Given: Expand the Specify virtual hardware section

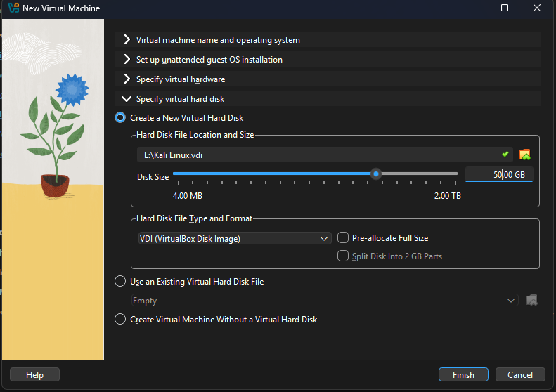Looking at the screenshot, I should 127,79.
